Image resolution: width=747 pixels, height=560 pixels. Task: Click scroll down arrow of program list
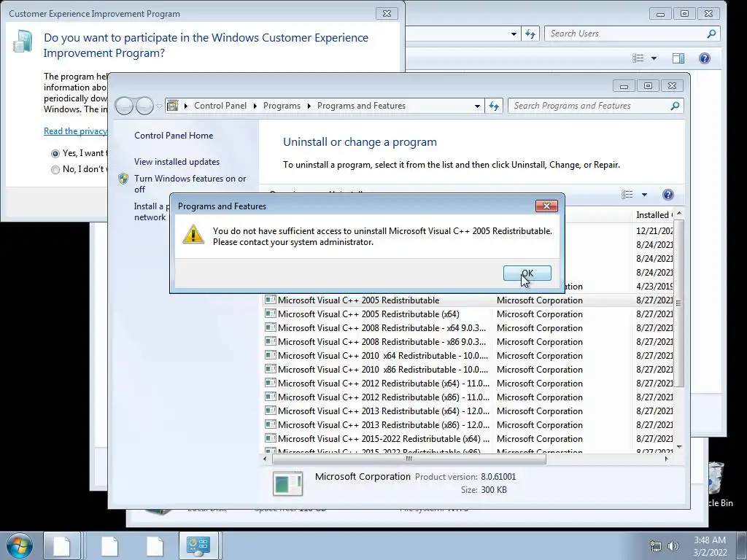pyautogui.click(x=679, y=447)
